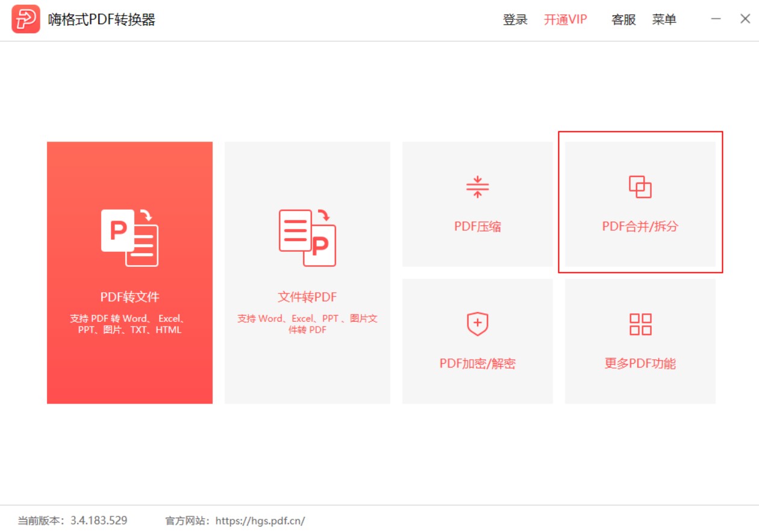Click 开通VIP to upgrade account
759x532 pixels.
click(x=566, y=19)
